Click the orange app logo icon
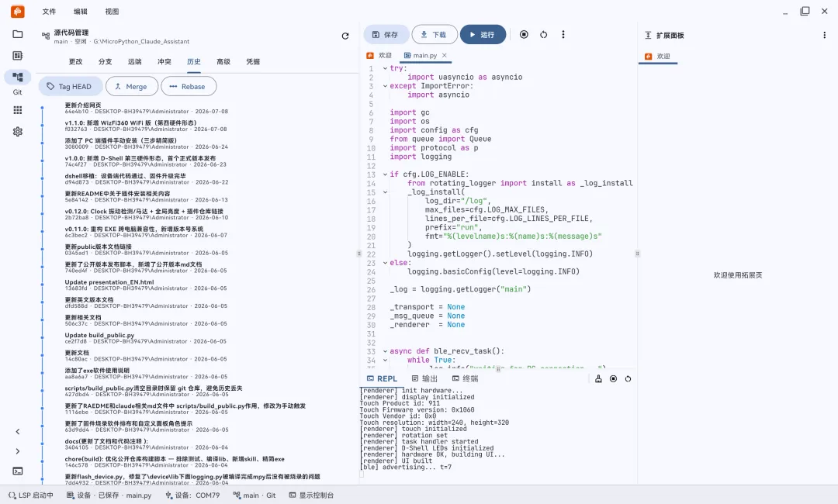838x504 pixels. tap(18, 11)
